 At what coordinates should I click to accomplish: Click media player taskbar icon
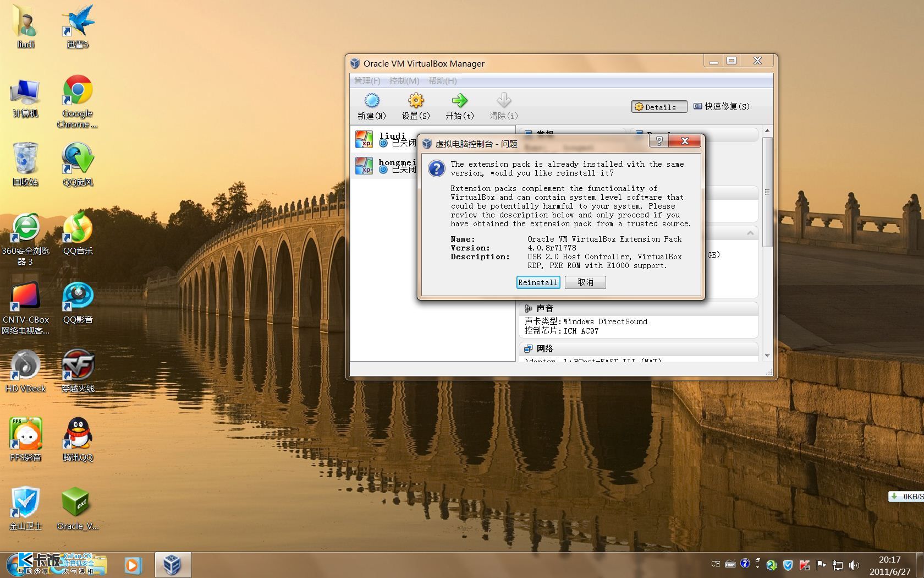(133, 565)
